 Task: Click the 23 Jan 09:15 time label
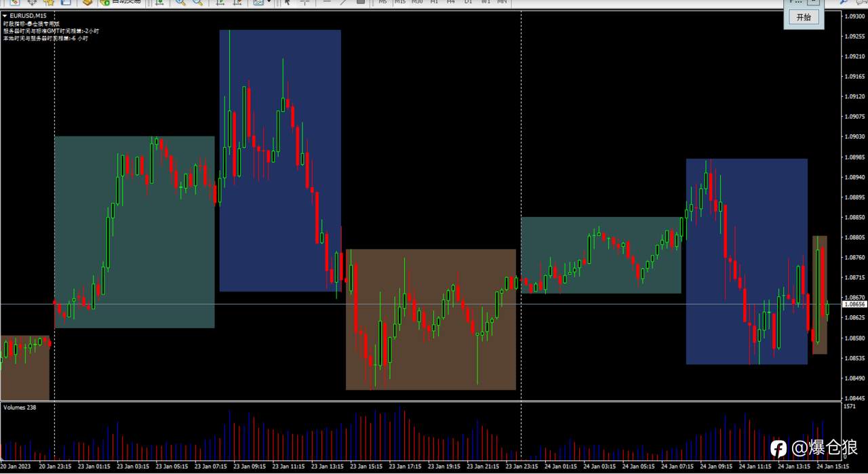click(x=250, y=467)
